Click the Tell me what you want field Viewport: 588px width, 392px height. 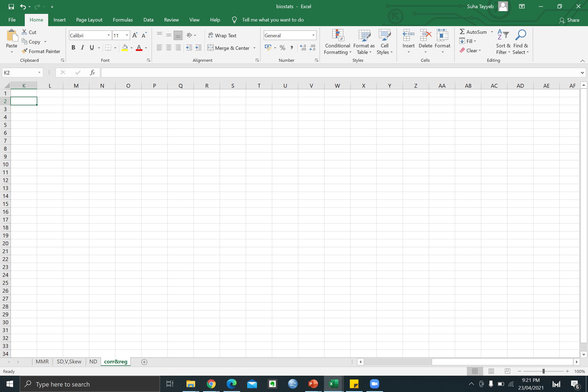tap(273, 20)
